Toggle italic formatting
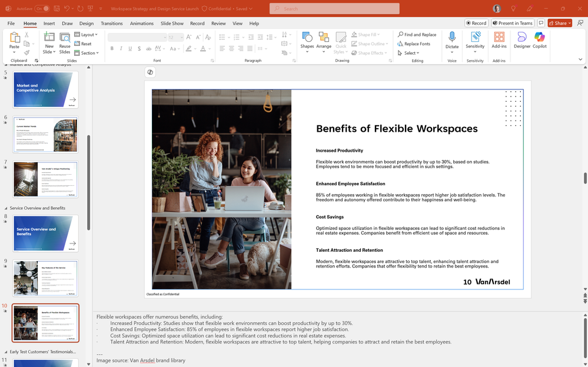Screen dimensions: 588x367 click(x=121, y=48)
